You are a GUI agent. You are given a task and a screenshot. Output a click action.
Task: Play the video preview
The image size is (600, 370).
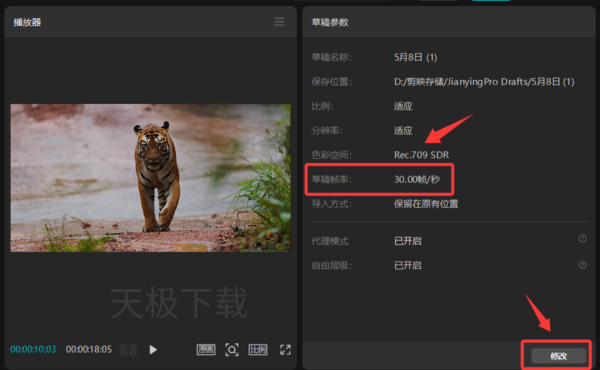pyautogui.click(x=153, y=349)
